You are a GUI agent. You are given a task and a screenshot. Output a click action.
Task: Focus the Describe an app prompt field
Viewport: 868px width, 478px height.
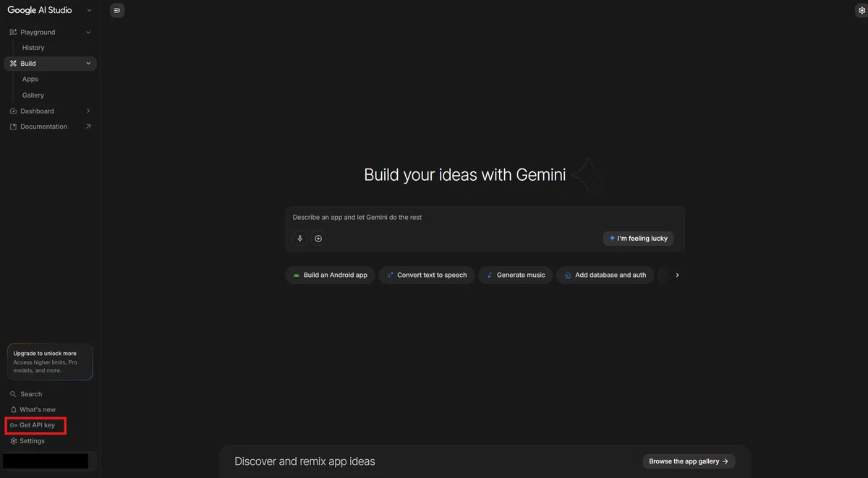point(485,218)
